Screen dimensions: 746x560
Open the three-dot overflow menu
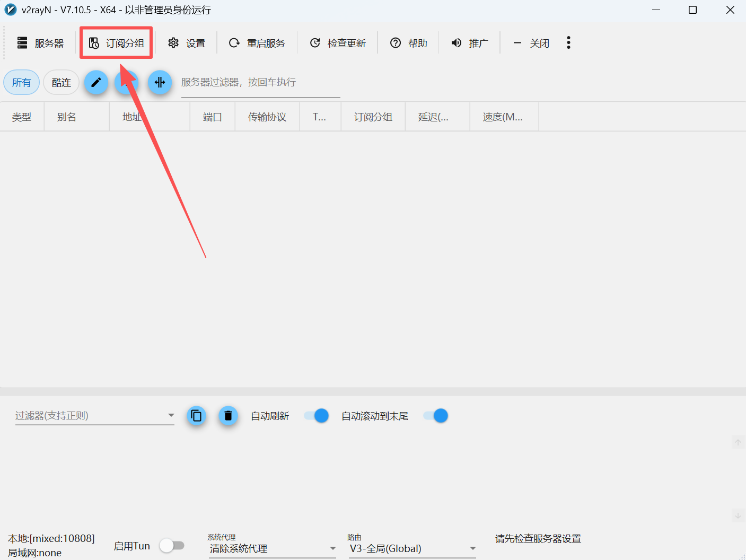568,43
